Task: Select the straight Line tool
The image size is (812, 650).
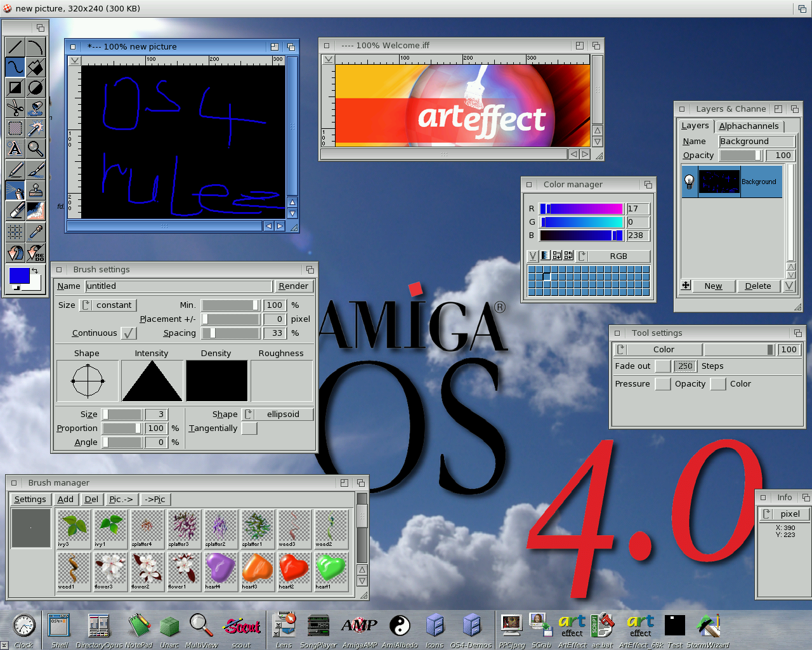Action: point(15,47)
